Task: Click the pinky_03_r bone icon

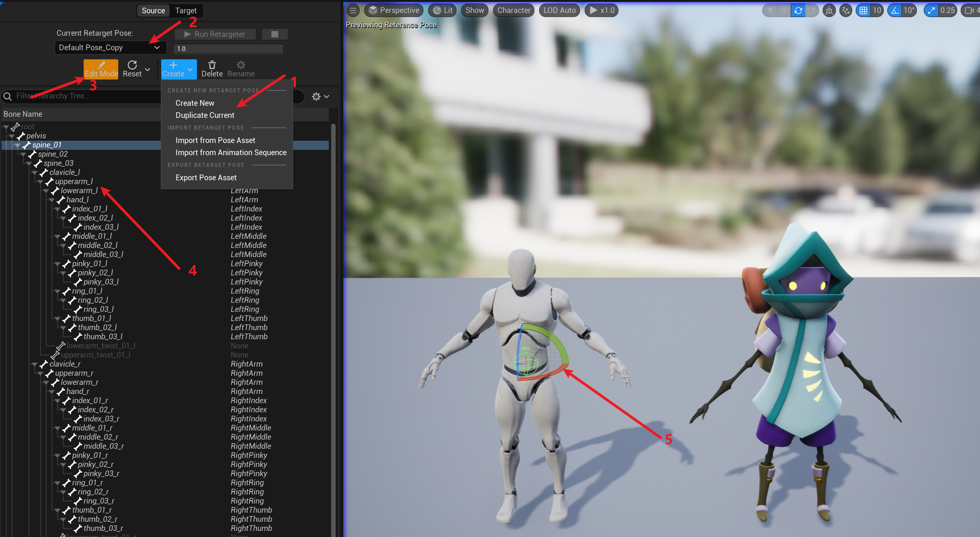Action: click(x=78, y=474)
